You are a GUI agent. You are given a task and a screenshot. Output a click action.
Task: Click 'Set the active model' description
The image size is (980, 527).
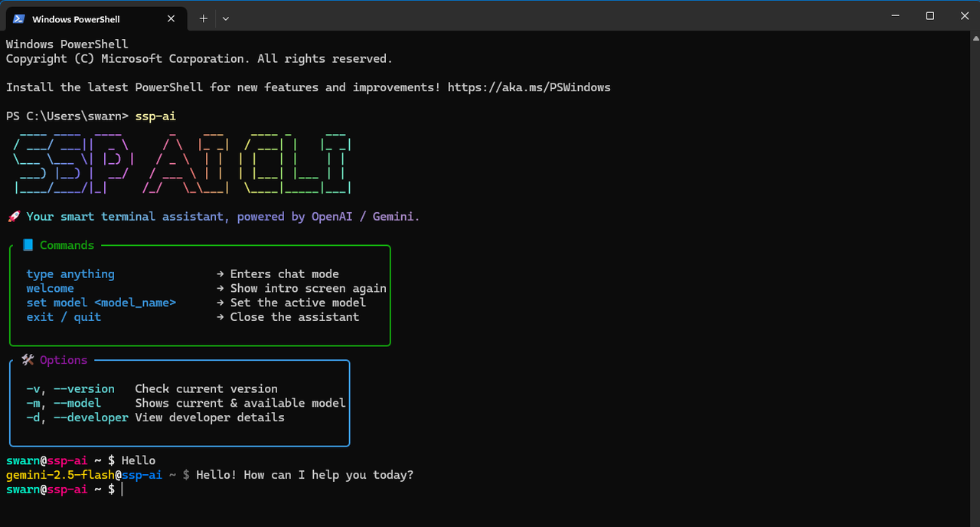299,303
